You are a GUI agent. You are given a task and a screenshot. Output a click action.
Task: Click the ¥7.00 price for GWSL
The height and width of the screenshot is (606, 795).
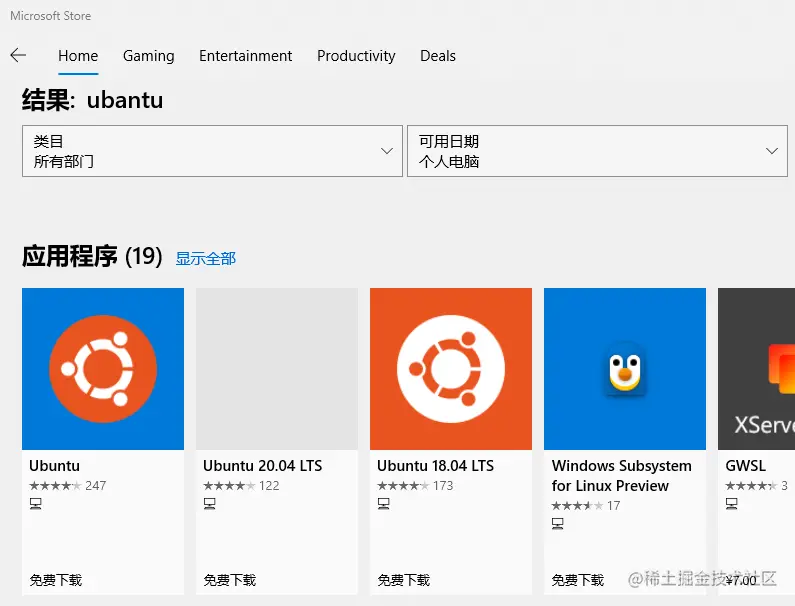click(741, 580)
